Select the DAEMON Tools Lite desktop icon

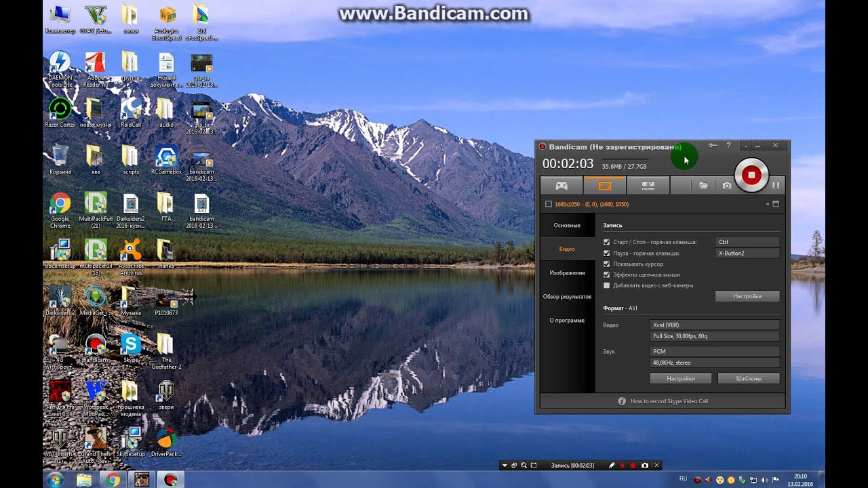(60, 69)
